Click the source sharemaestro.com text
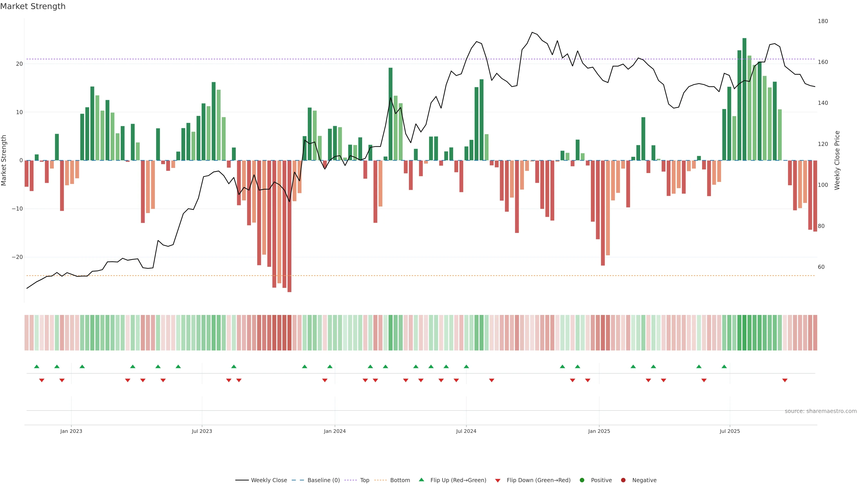The image size is (868, 488). tap(821, 411)
